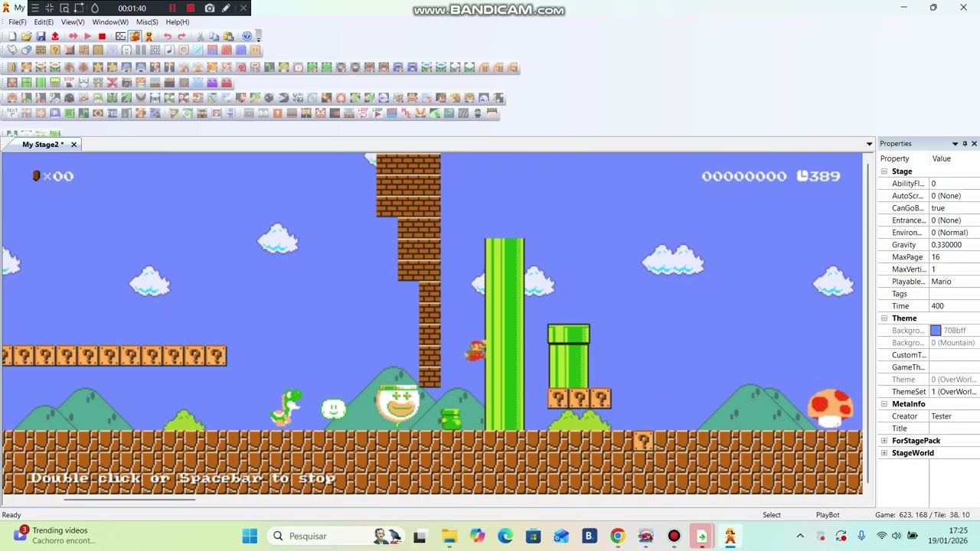Pin the Properties panel with auto-hide icon

[x=965, y=144]
